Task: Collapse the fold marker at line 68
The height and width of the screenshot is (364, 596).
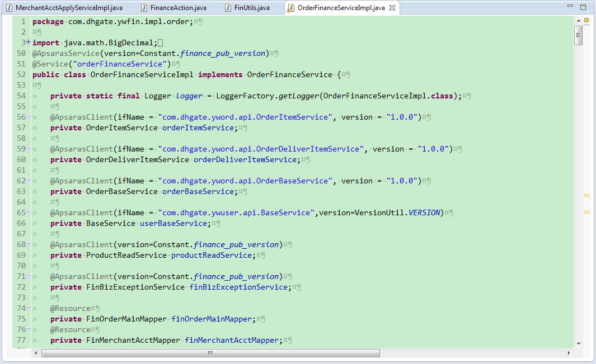Action: click(28, 244)
